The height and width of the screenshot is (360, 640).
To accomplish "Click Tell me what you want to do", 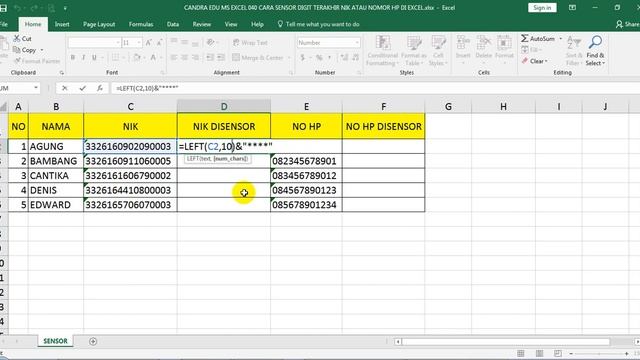I will pyautogui.click(x=319, y=24).
